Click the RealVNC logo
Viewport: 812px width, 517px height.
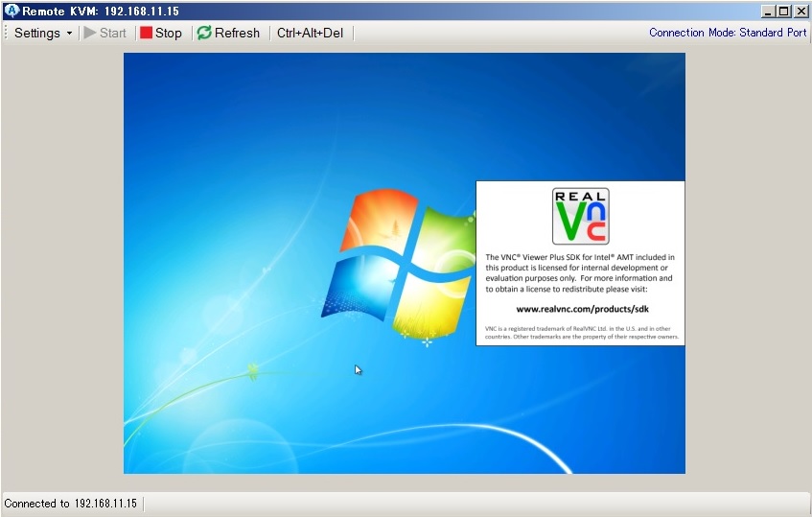point(581,216)
